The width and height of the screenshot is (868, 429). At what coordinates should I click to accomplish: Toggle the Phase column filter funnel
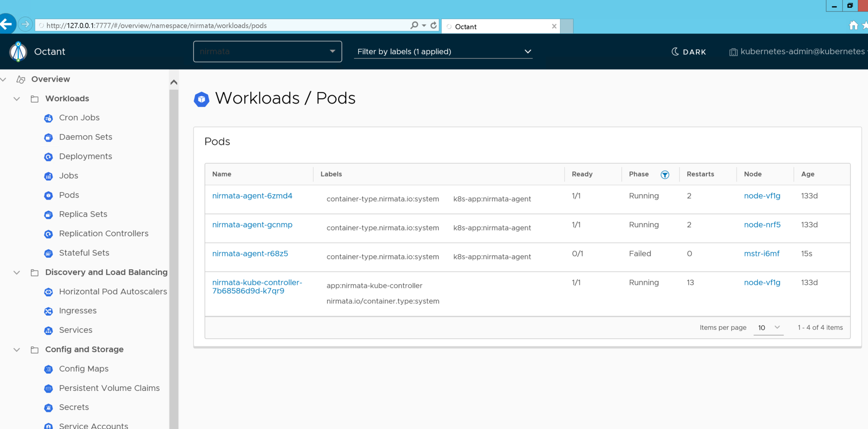click(665, 174)
